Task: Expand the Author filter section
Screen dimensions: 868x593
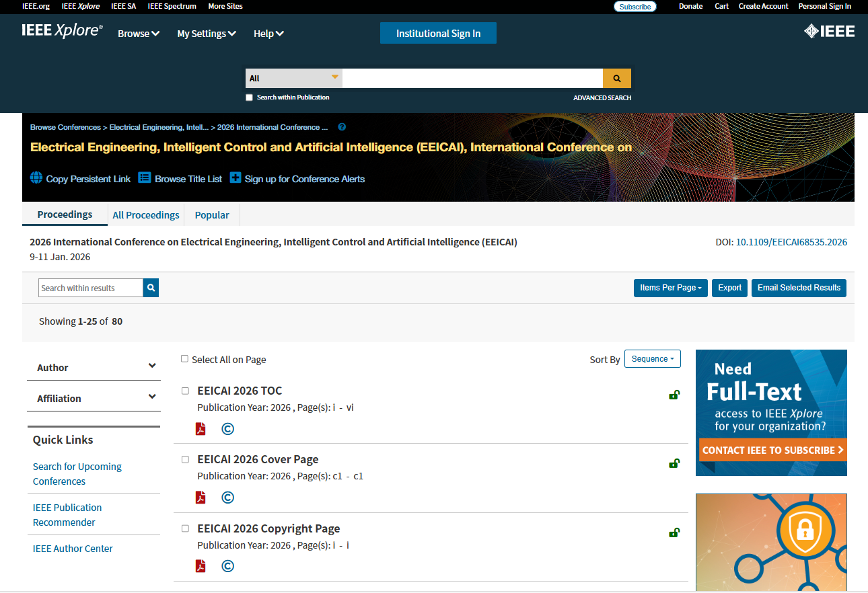Action: tap(94, 367)
